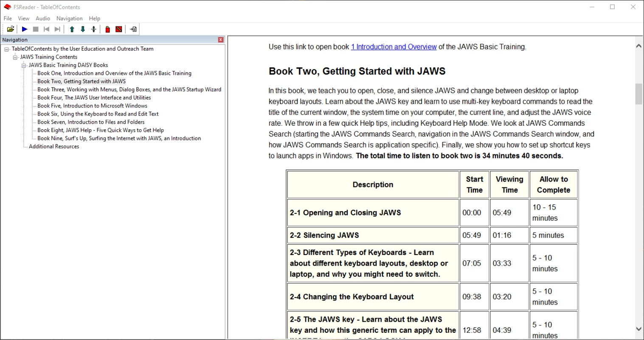The width and height of the screenshot is (644, 340).
Task: Select Book Three, Working with Menus tree item
Action: pyautogui.click(x=129, y=89)
